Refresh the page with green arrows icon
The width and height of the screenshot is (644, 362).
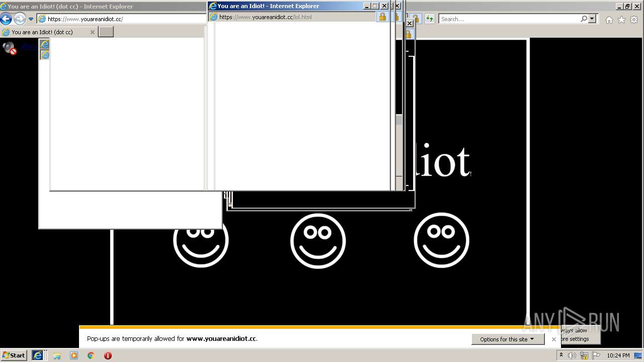pos(429,19)
